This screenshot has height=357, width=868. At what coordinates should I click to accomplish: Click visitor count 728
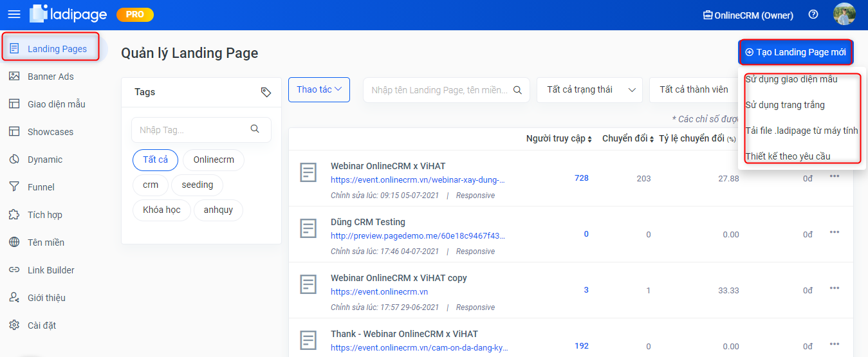[x=582, y=178]
